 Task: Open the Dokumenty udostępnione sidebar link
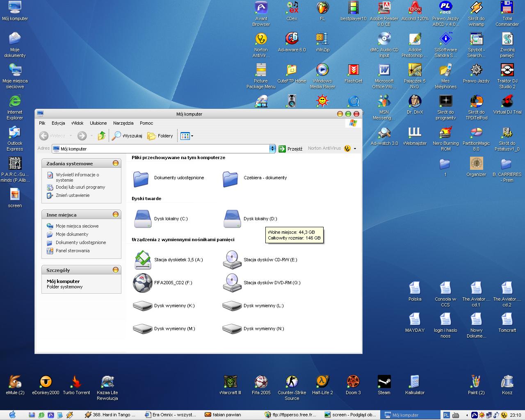tap(81, 242)
